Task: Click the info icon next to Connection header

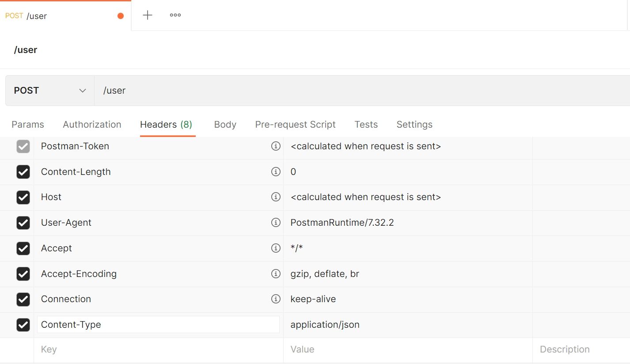Action: point(276,299)
